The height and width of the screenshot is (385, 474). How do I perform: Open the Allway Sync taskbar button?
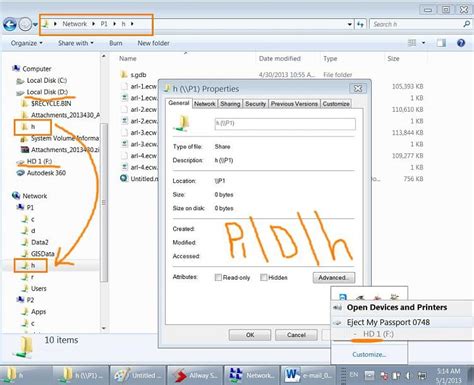point(194,375)
